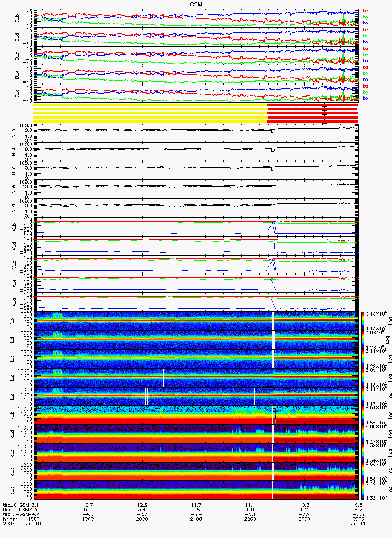Click the e_e electron spectrogram label

(12, 472)
